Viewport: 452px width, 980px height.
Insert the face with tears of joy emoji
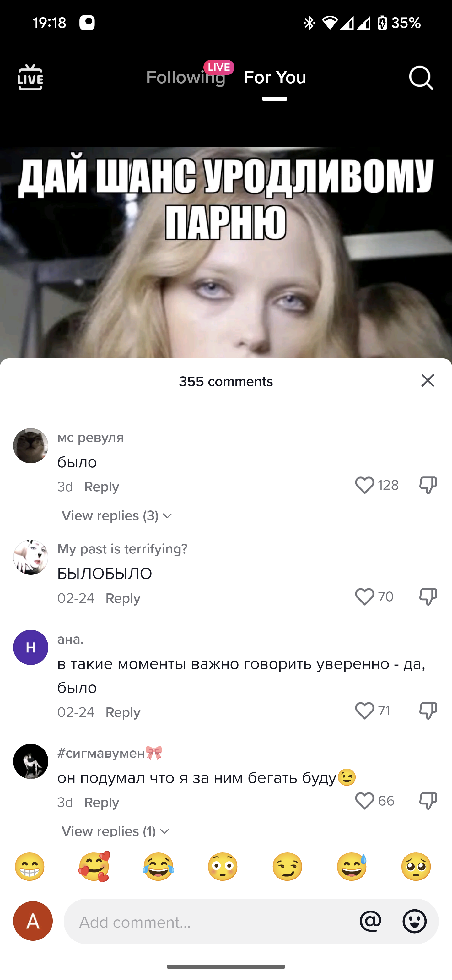click(x=159, y=867)
